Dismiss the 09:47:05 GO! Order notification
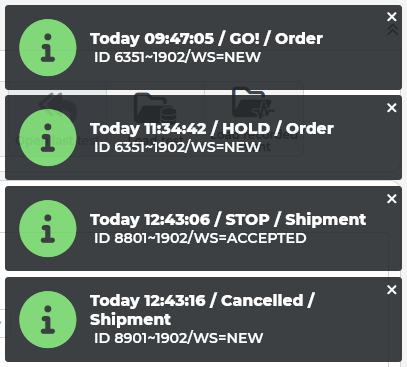This screenshot has width=407, height=367. (x=392, y=17)
